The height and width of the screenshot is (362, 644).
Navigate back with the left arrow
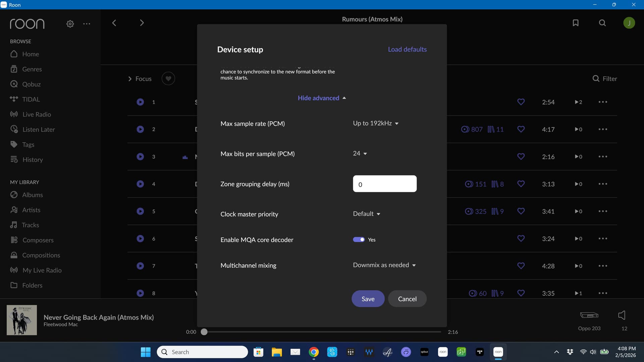click(114, 23)
